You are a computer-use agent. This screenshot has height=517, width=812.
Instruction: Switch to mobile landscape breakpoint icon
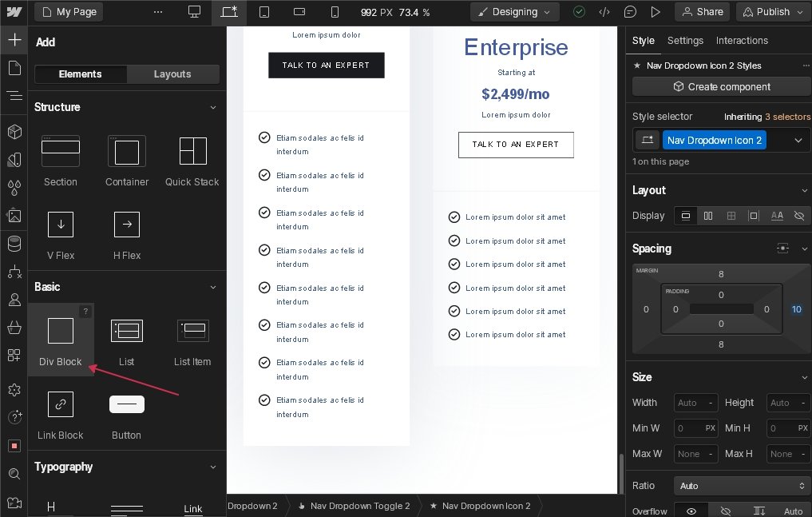[299, 12]
